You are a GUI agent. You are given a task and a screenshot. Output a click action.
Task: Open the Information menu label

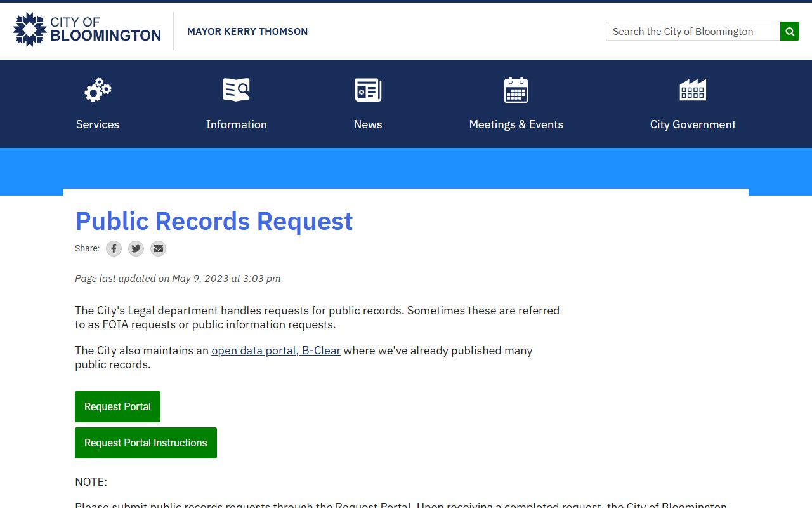tap(237, 124)
